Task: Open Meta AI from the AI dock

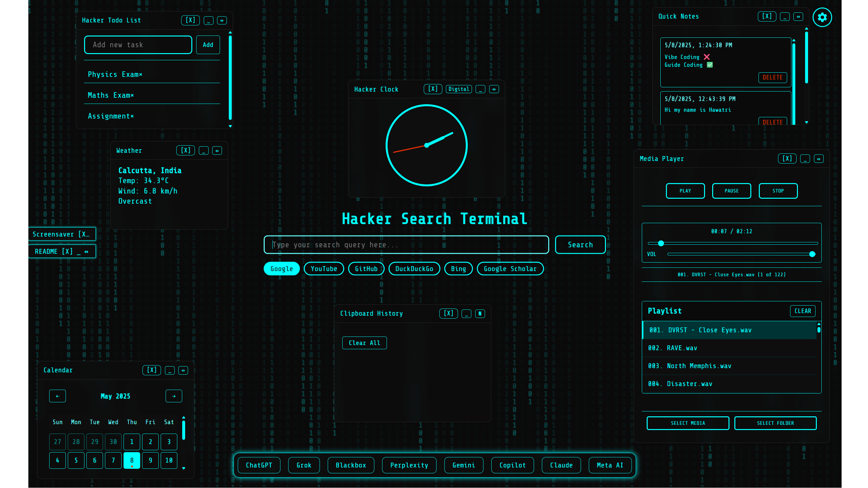Action: click(610, 466)
